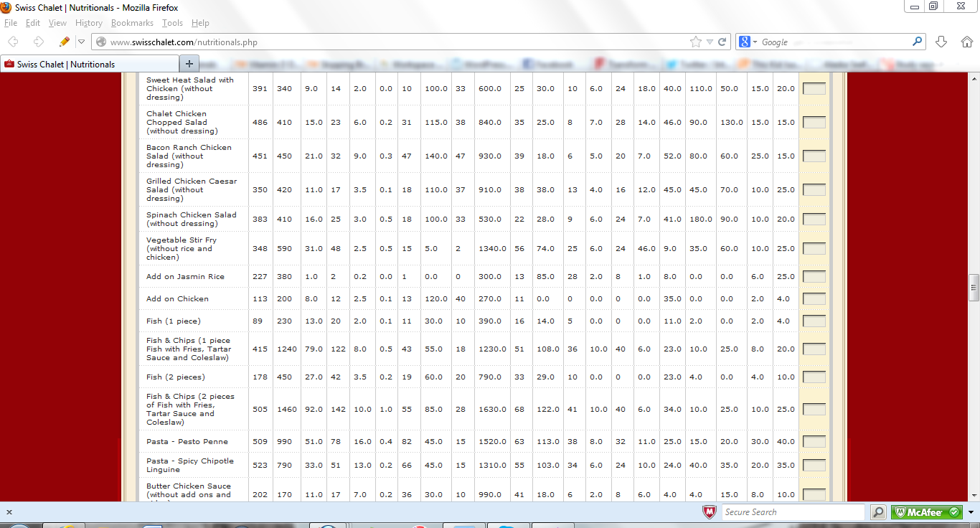The height and width of the screenshot is (528, 980).
Task: Click the quantity box for Fish (1 piece)
Action: (x=814, y=321)
